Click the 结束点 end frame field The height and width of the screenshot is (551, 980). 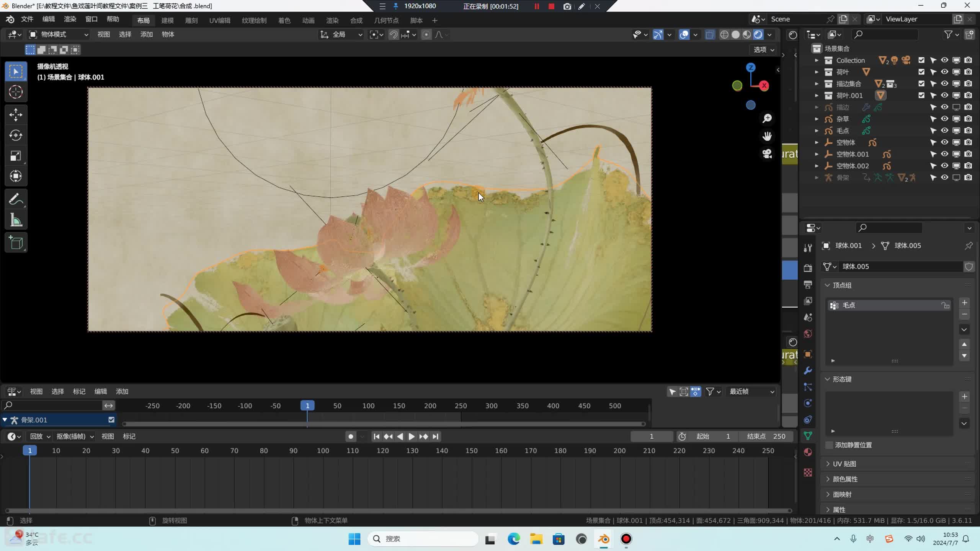tap(767, 437)
